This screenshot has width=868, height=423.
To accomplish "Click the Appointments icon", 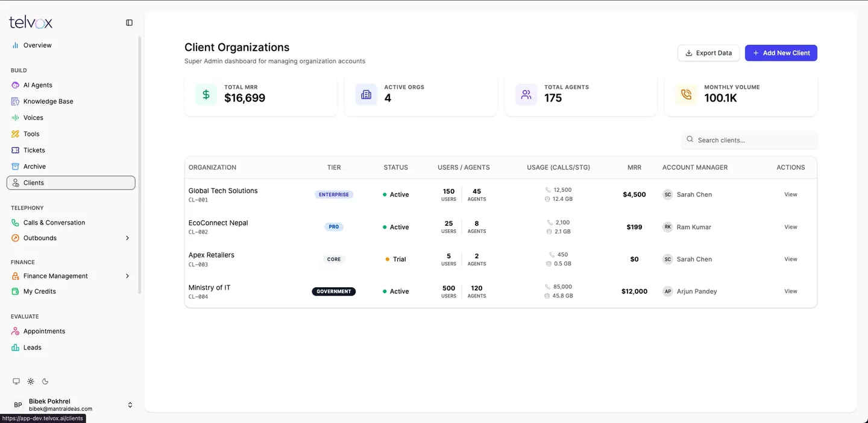I will (16, 331).
